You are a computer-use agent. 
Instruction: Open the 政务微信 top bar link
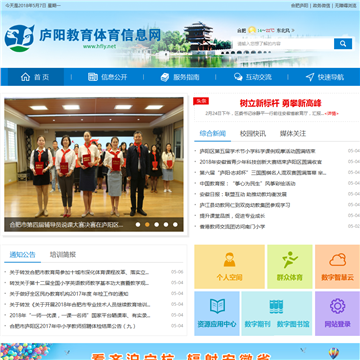(x=321, y=6)
